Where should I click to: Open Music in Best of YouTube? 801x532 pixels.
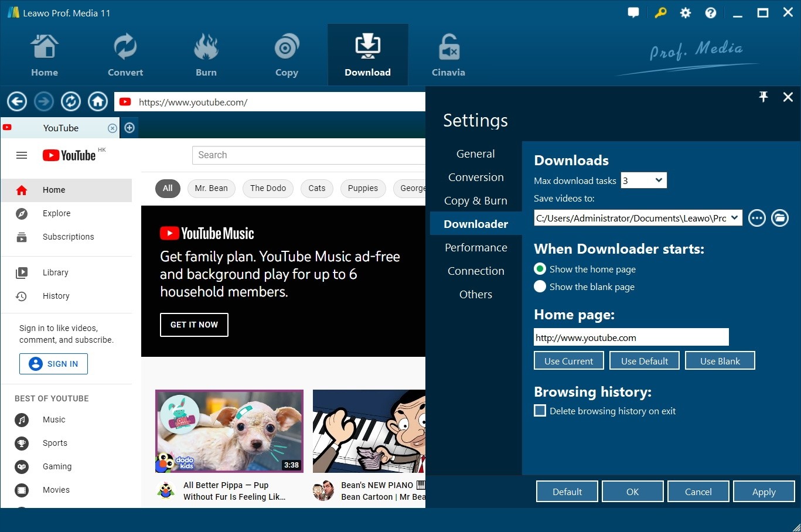pos(66,420)
